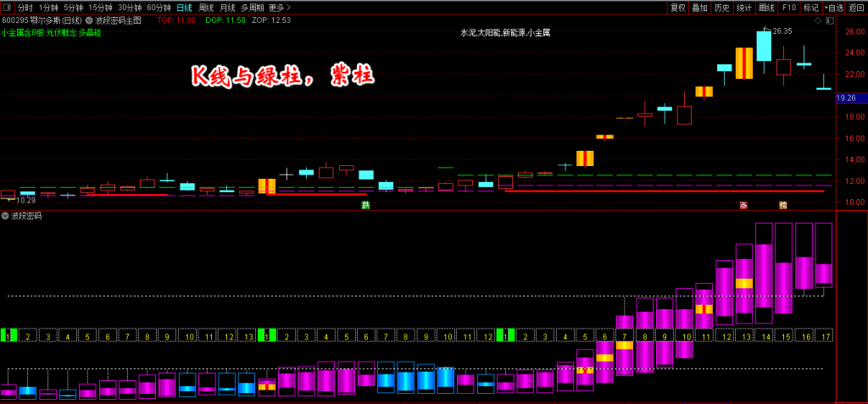Select the 1分钟 period tab
This screenshot has width=868, height=404.
(x=47, y=8)
